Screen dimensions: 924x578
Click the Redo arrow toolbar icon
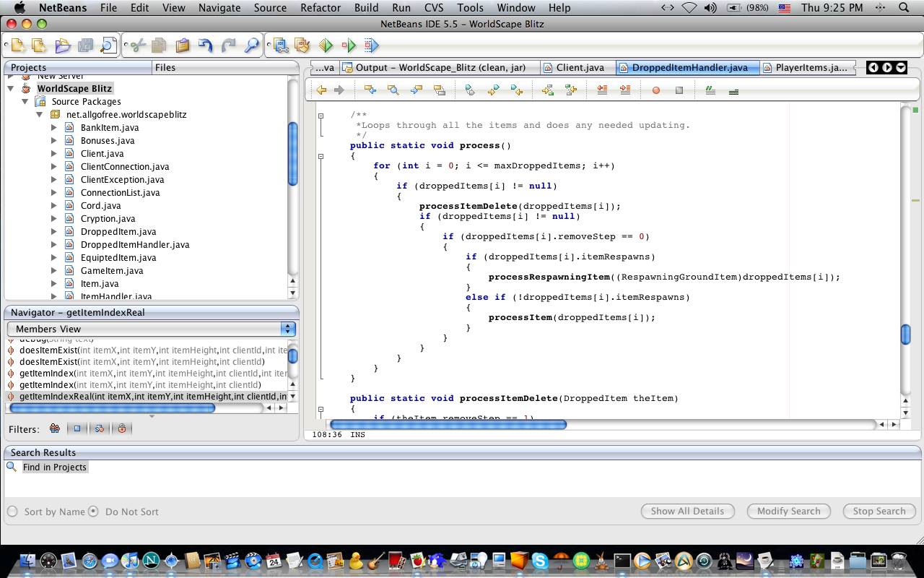(229, 46)
